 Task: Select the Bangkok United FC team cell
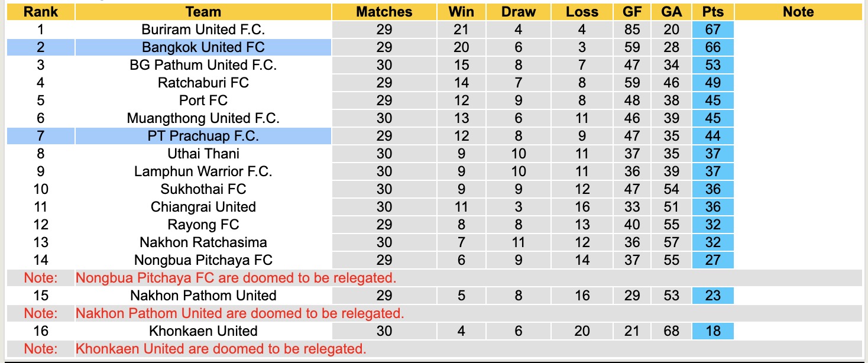(203, 47)
